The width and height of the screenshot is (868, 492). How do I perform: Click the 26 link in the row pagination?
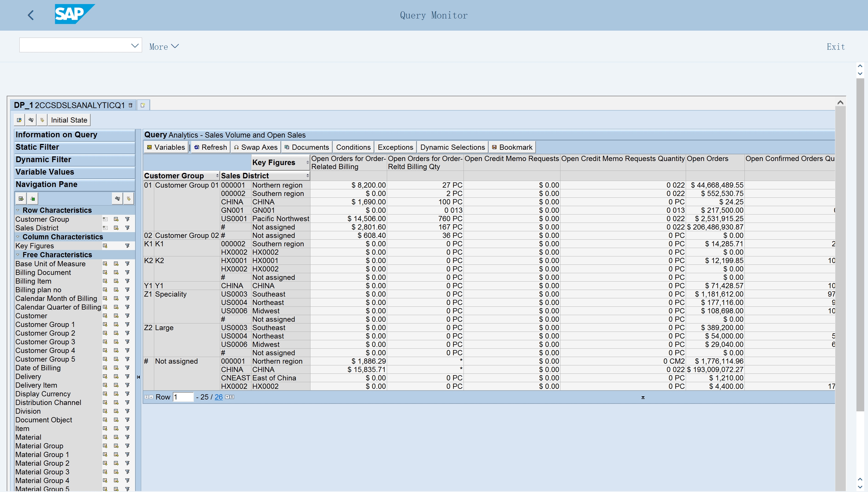click(218, 397)
